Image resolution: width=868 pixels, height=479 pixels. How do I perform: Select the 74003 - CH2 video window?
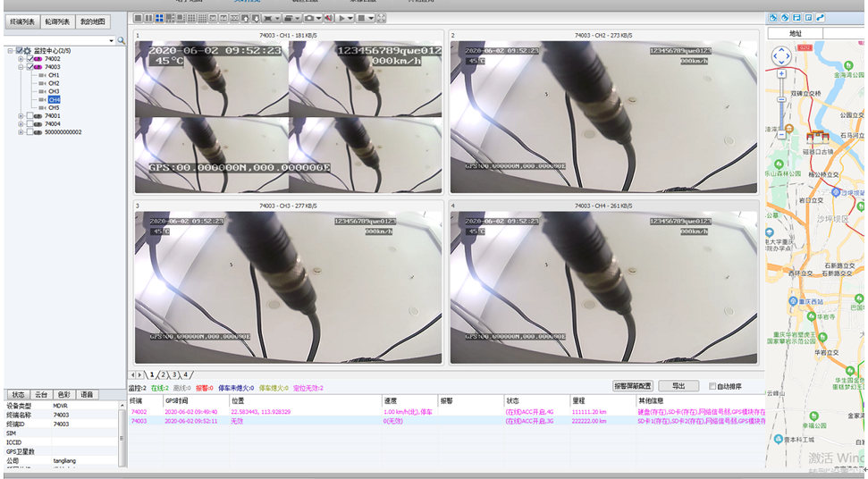tap(603, 113)
